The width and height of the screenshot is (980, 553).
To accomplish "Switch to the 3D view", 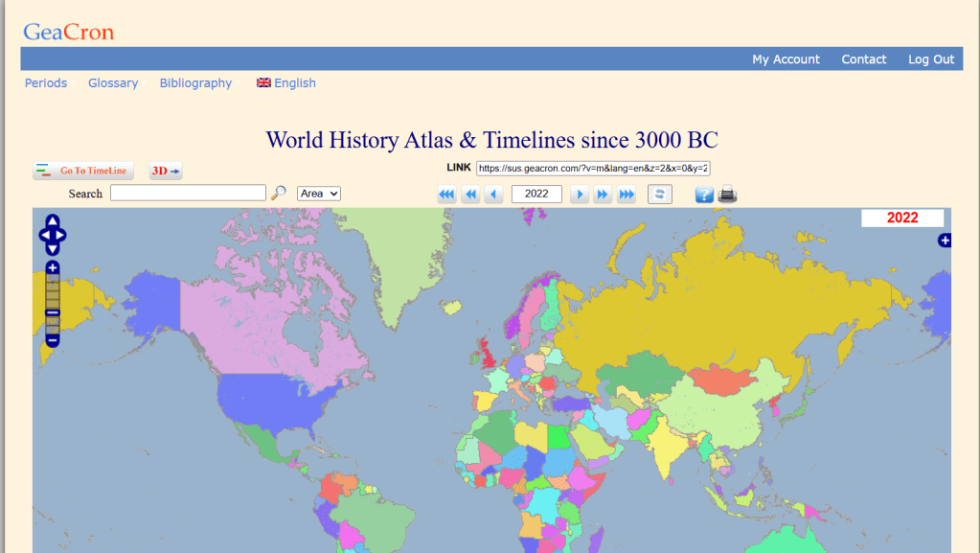I will (x=166, y=172).
